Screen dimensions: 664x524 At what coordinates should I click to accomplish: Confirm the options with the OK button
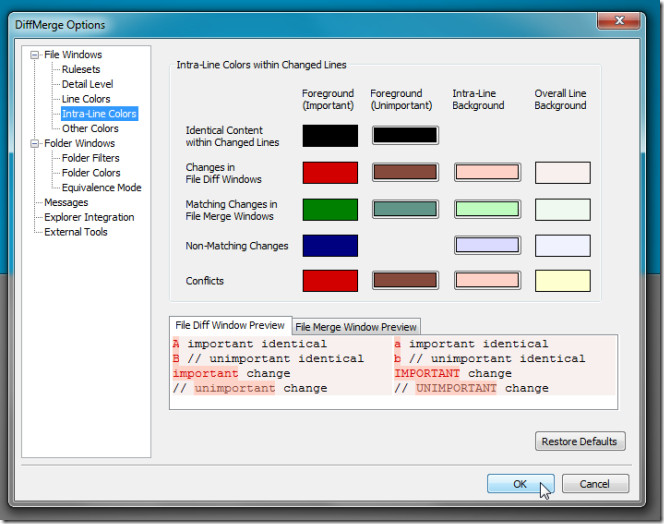520,484
